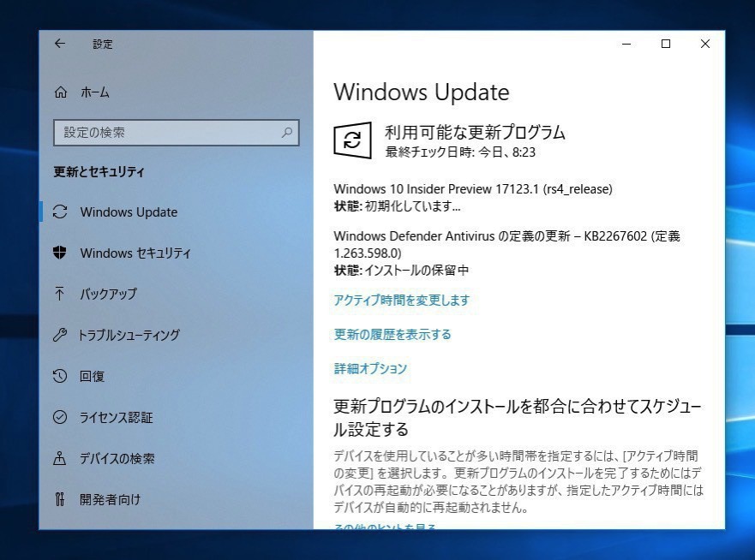Minimize the Settings window
The height and width of the screenshot is (560, 755).
tap(626, 44)
